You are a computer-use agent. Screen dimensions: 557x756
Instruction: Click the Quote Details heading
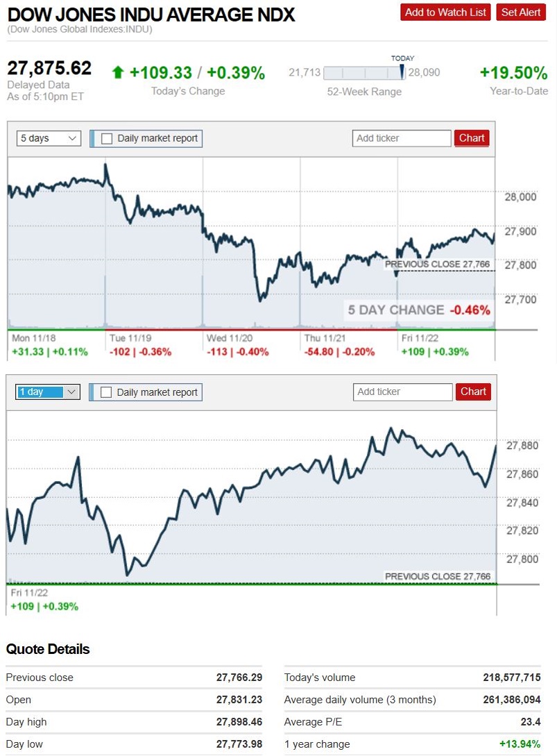pyautogui.click(x=48, y=650)
